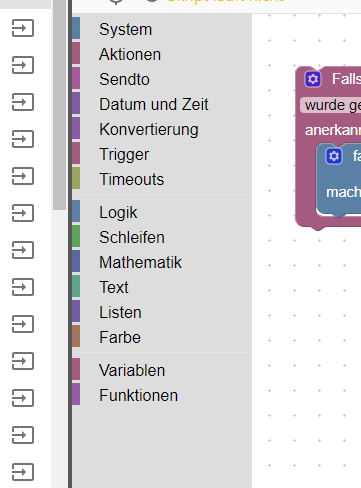Open the gear icon on inner blue block
Viewport: 361px width, 488px height.
point(334,156)
